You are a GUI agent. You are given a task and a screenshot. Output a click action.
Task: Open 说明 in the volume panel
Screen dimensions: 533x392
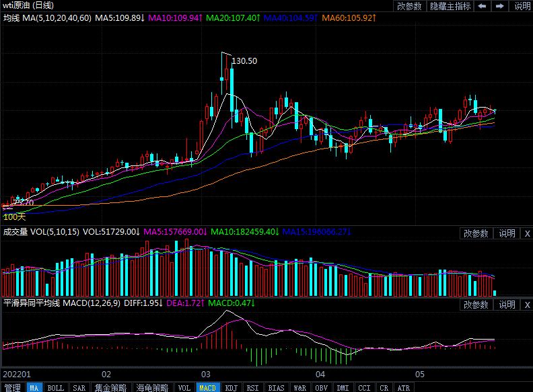click(x=506, y=233)
